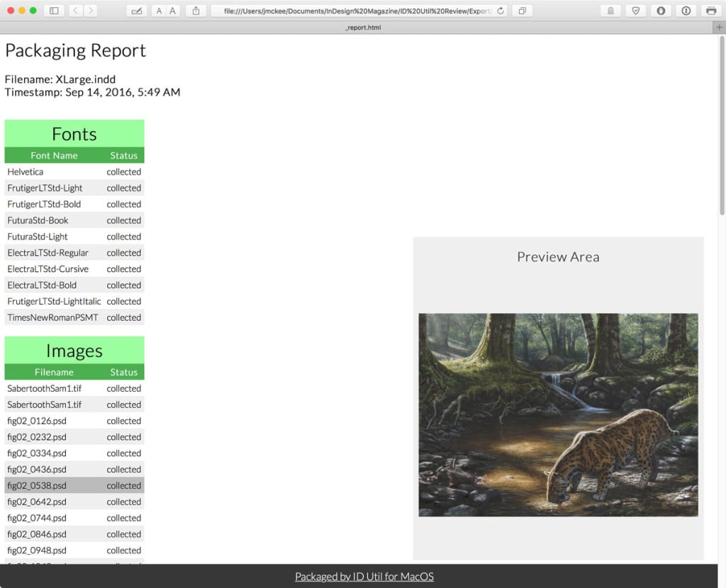The width and height of the screenshot is (726, 588).
Task: Click the page vertical scrollbar
Action: pyautogui.click(x=722, y=125)
